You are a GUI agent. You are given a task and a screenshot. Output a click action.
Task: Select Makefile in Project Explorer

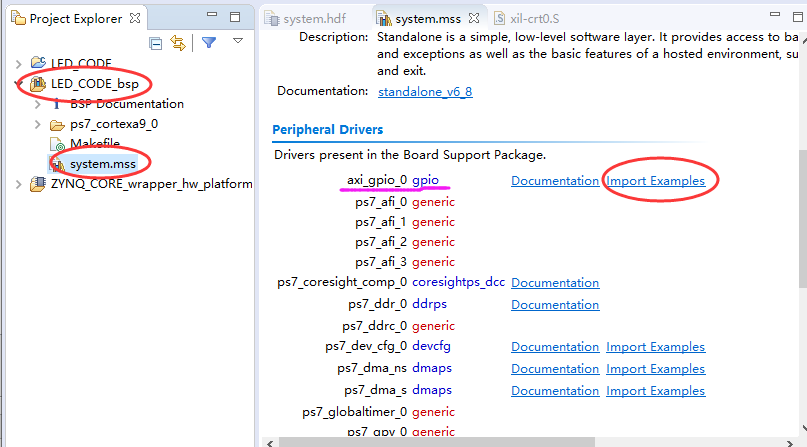pos(95,143)
